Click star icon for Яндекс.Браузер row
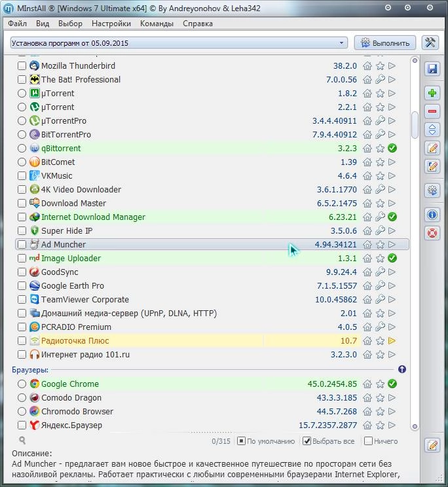Screen dimensions: 448x487 [x=380, y=425]
